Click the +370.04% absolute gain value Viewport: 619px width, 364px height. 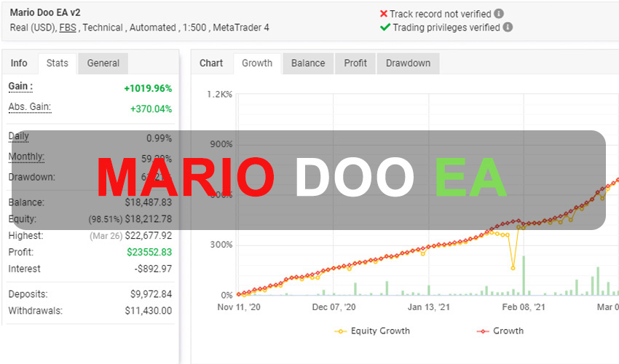[151, 109]
